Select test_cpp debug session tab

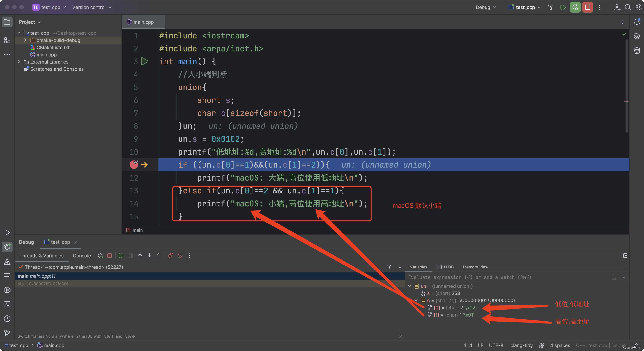click(60, 242)
